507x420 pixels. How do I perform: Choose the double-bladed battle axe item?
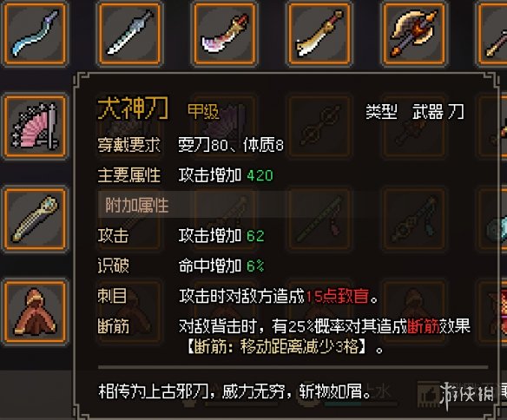[x=414, y=33]
